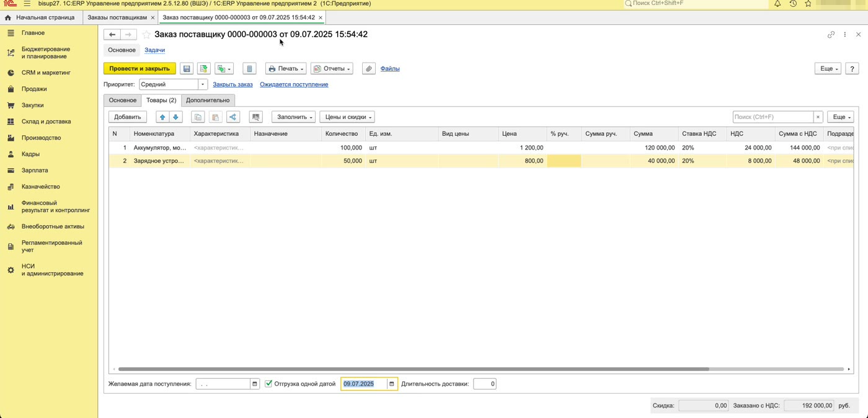Go back with the left arrow
Viewport: 868px width, 418px height.
112,35
